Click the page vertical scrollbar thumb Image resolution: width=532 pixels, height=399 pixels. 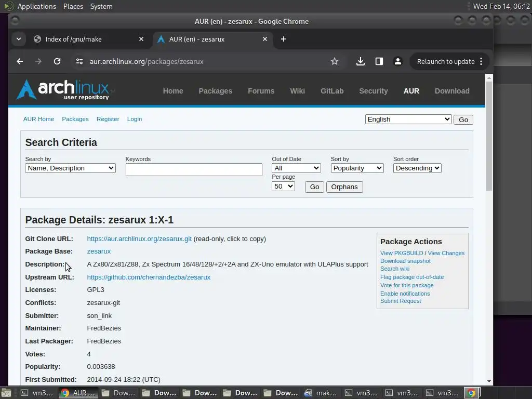pos(489,136)
